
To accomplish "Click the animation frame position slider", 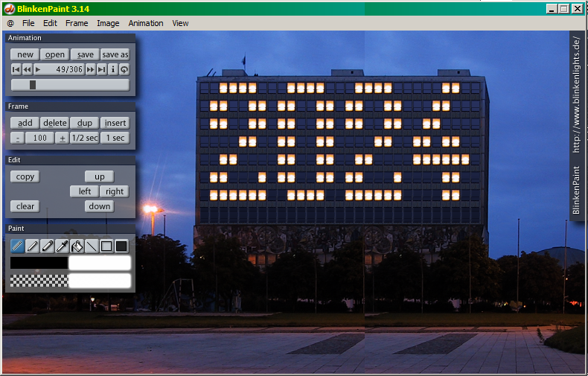I will pyautogui.click(x=70, y=85).
